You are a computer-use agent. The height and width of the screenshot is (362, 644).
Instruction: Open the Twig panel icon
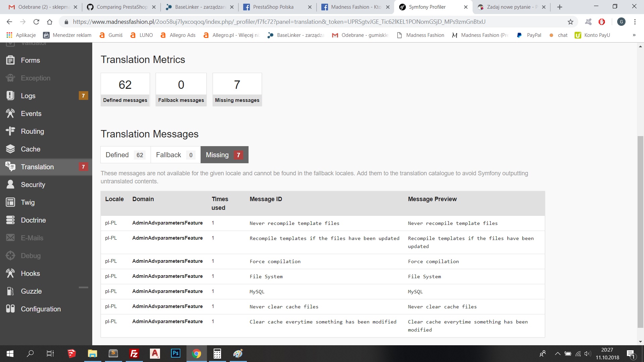pyautogui.click(x=10, y=202)
